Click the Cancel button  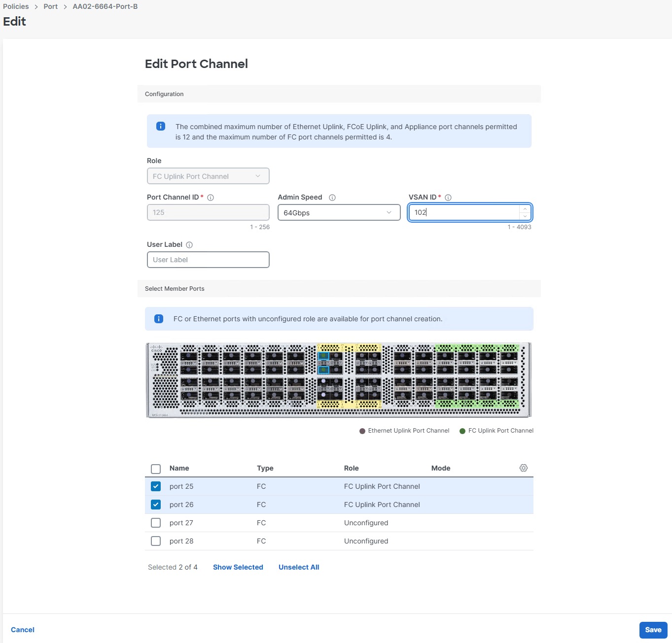pos(23,630)
